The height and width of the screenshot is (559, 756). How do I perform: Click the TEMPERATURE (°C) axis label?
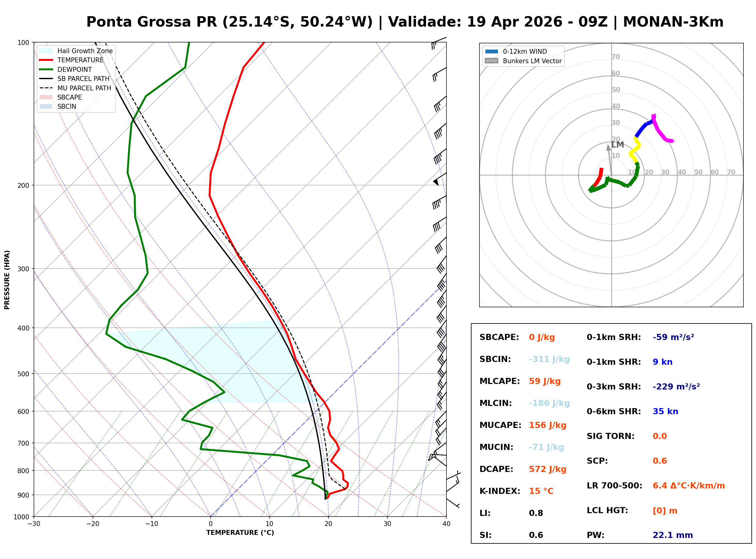point(240,533)
